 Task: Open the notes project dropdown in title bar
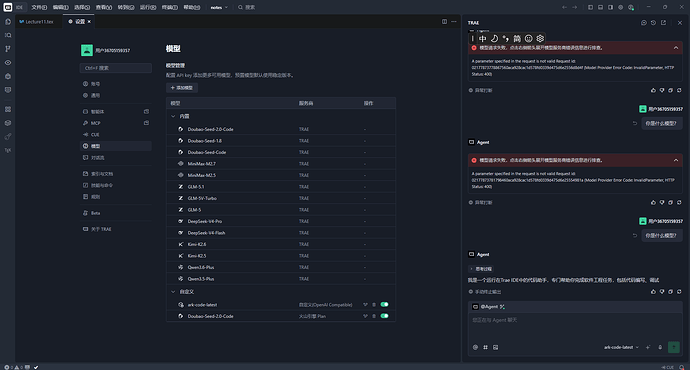pyautogui.click(x=219, y=7)
